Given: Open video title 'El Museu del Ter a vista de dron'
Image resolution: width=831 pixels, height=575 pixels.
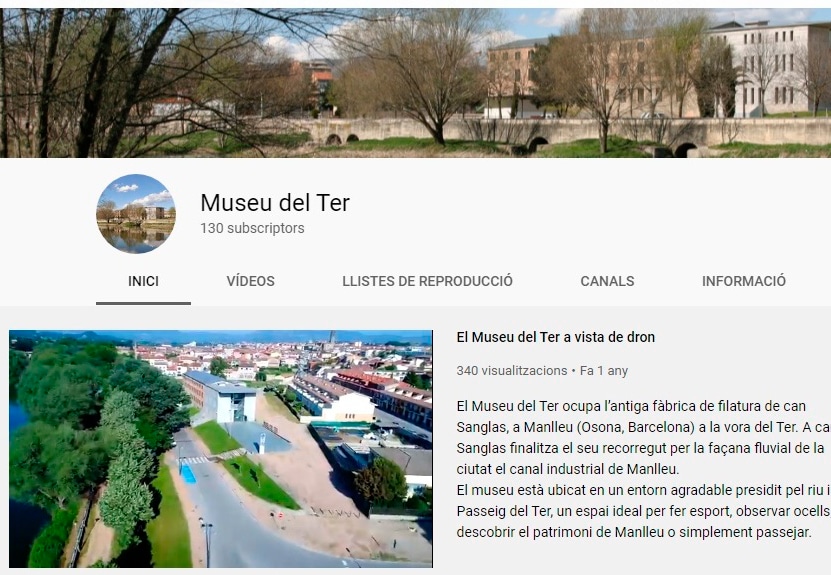Looking at the screenshot, I should [x=555, y=337].
